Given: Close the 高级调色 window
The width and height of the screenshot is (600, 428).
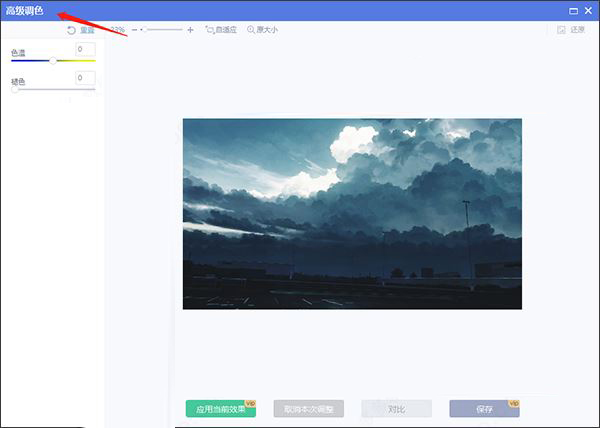Looking at the screenshot, I should pyautogui.click(x=589, y=11).
